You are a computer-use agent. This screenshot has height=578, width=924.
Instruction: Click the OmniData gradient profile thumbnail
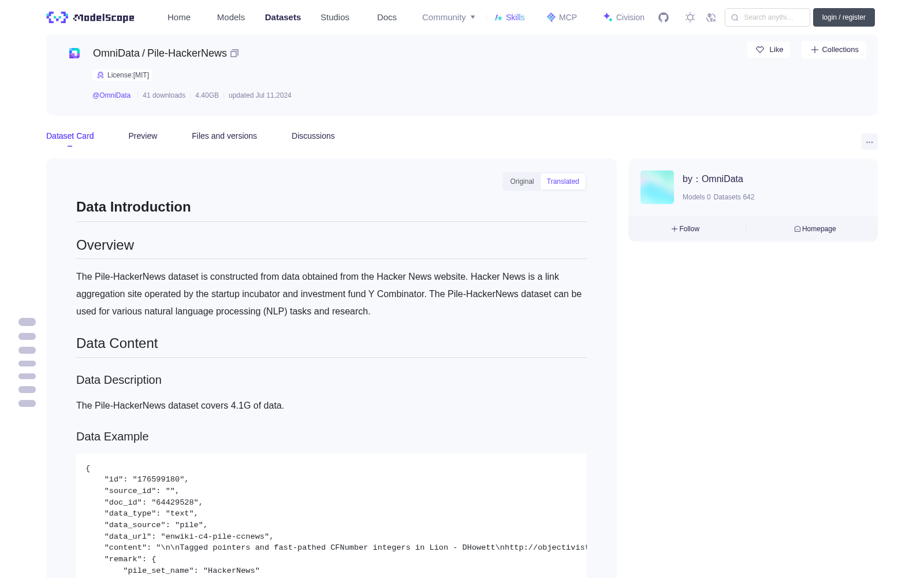pyautogui.click(x=657, y=187)
